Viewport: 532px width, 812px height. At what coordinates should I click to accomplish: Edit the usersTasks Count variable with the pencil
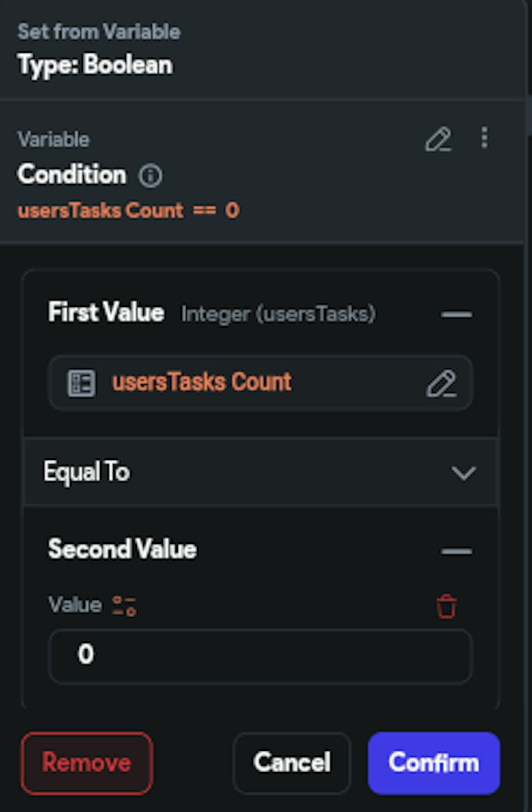[x=441, y=384]
